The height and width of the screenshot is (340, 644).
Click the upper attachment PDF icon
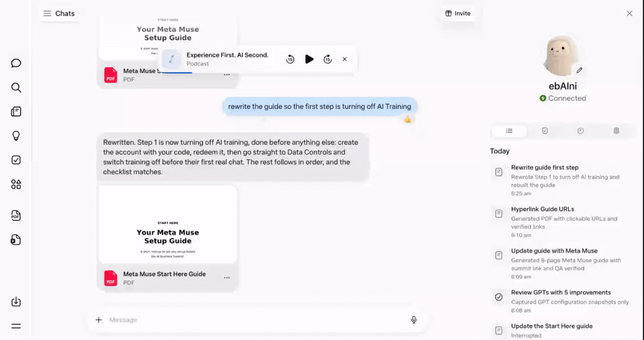[111, 75]
